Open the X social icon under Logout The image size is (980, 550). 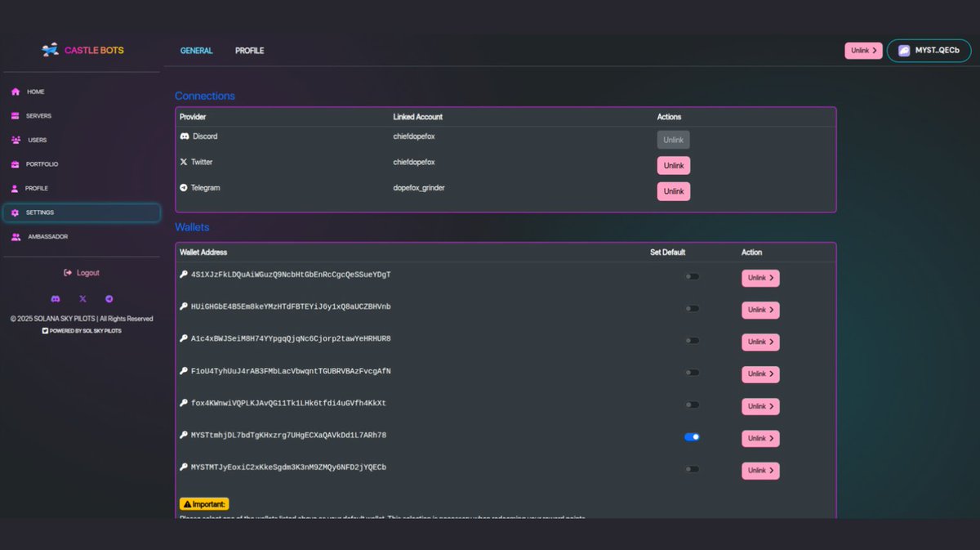point(82,299)
